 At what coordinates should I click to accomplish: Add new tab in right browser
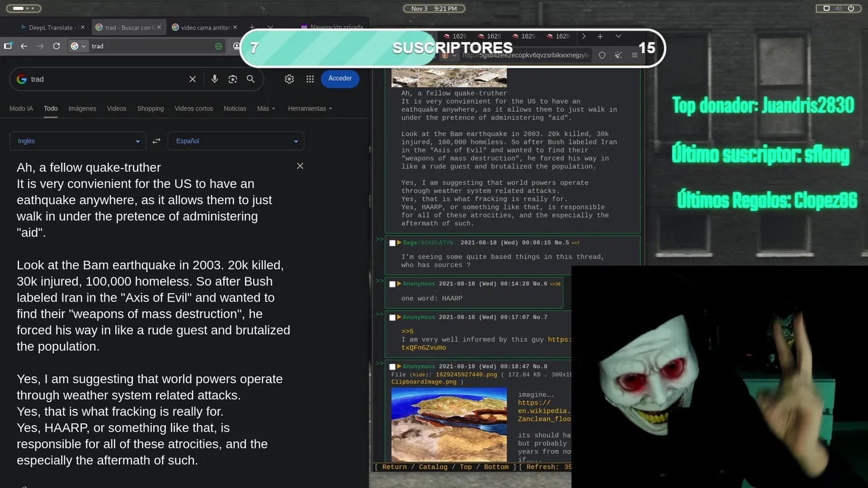(x=600, y=37)
